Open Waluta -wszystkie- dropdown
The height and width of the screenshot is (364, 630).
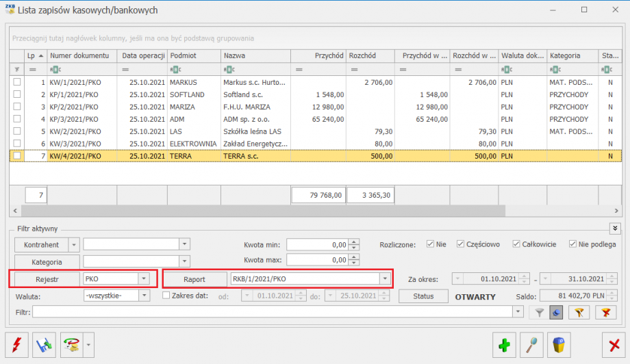pos(144,296)
